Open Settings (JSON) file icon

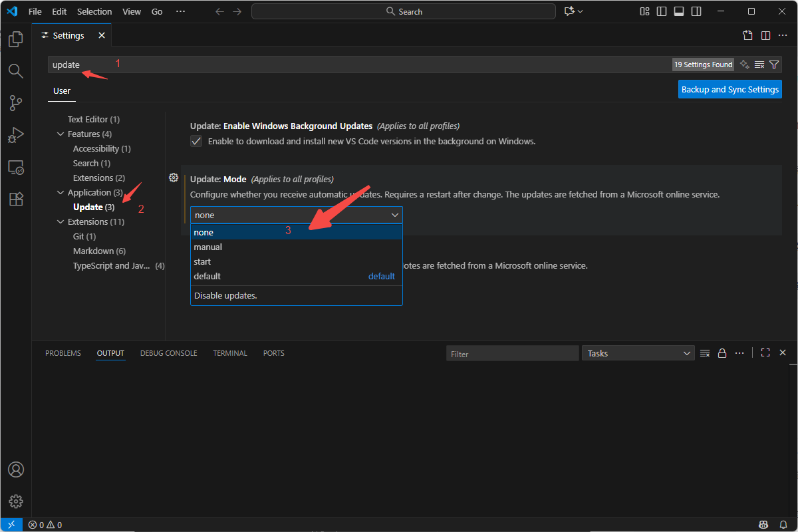(x=747, y=35)
